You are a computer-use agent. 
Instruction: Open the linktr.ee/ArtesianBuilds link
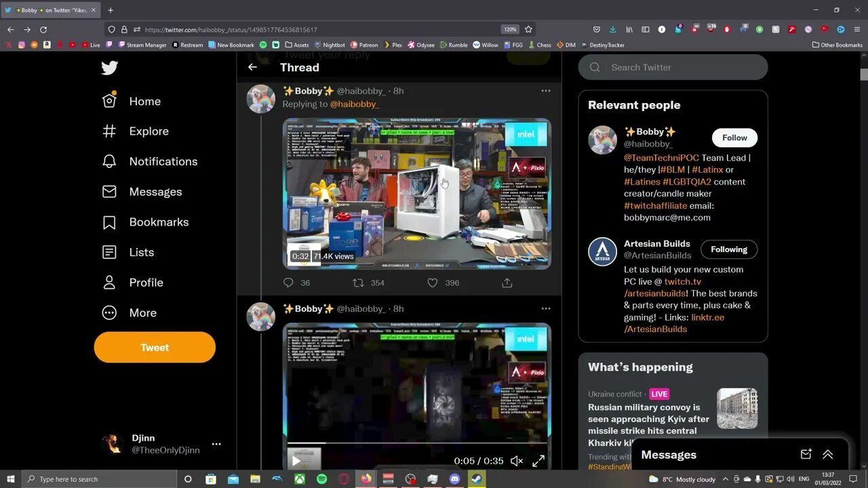tap(673, 323)
